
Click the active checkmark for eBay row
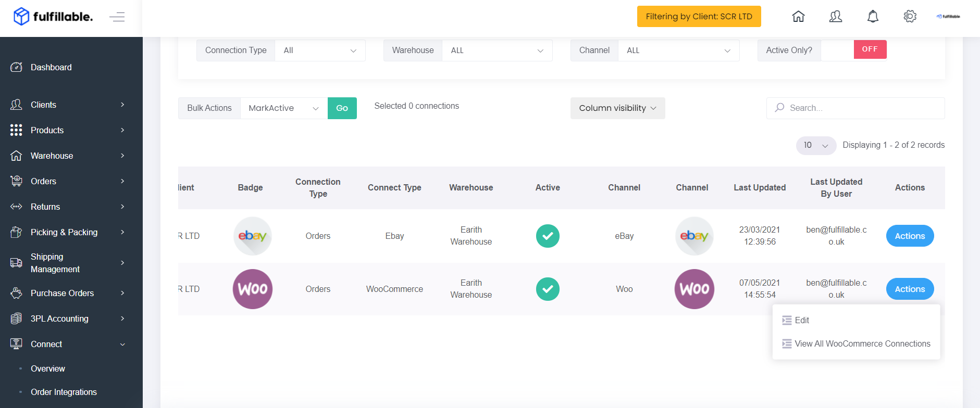(548, 236)
